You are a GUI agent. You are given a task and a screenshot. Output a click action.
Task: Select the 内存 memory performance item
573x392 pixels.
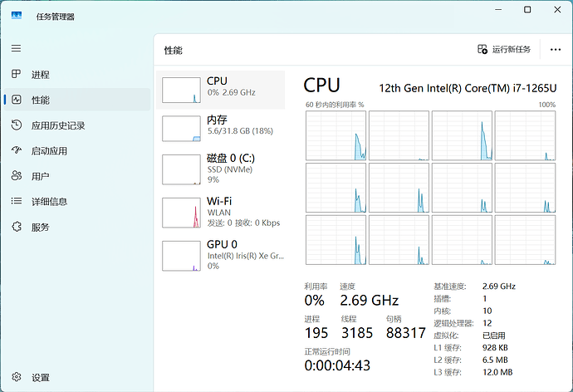pos(220,127)
